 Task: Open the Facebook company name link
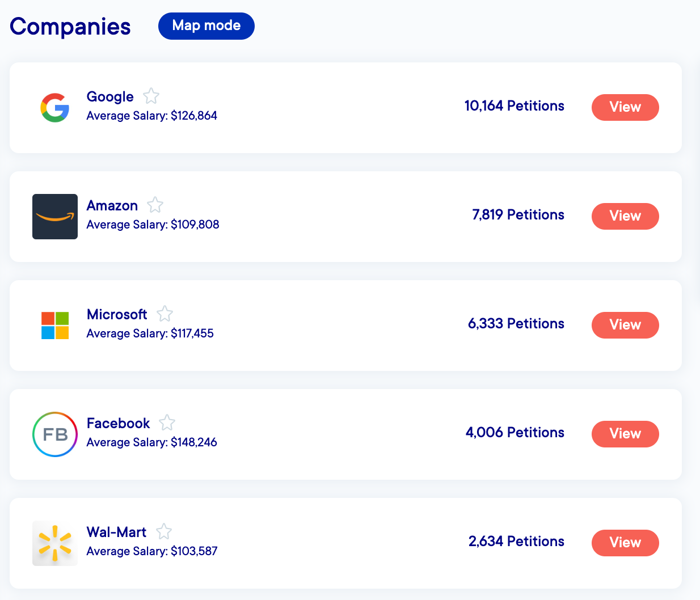click(x=118, y=424)
